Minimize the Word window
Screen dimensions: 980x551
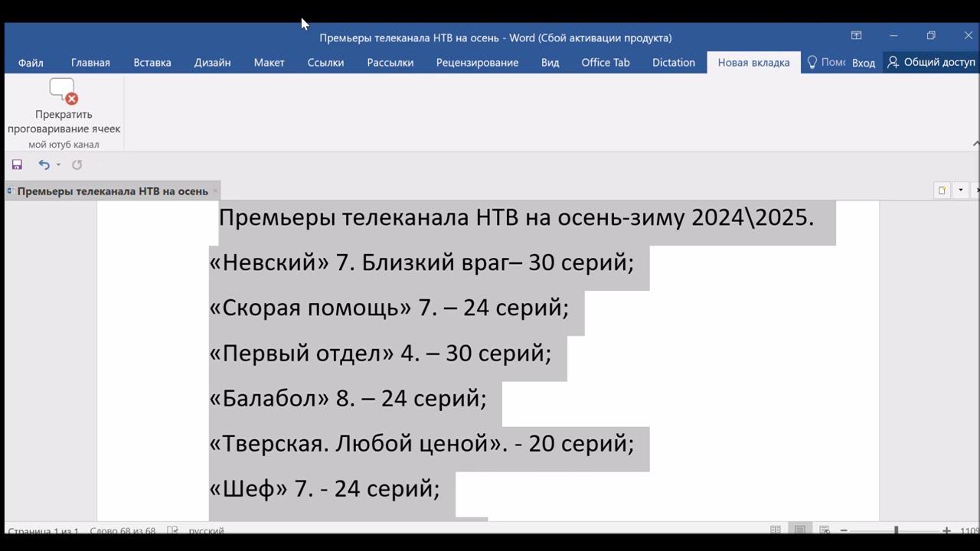pyautogui.click(x=893, y=36)
